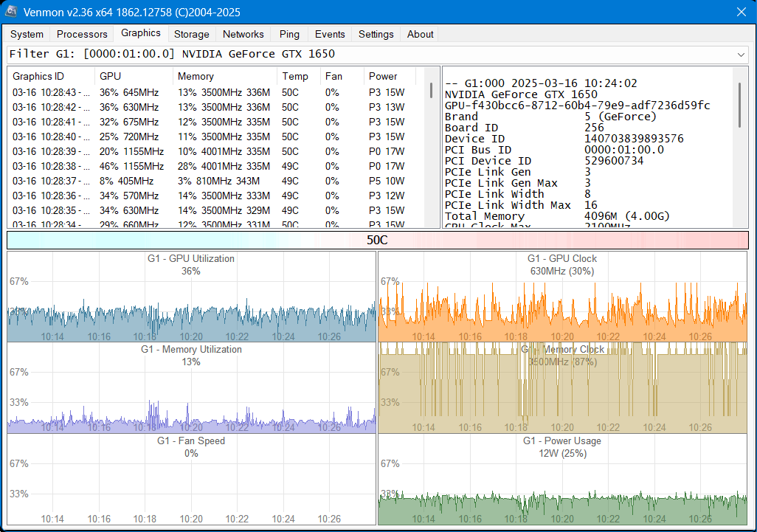Click the G1:000 2025-03-16 10:24:02 header line

pyautogui.click(x=541, y=83)
